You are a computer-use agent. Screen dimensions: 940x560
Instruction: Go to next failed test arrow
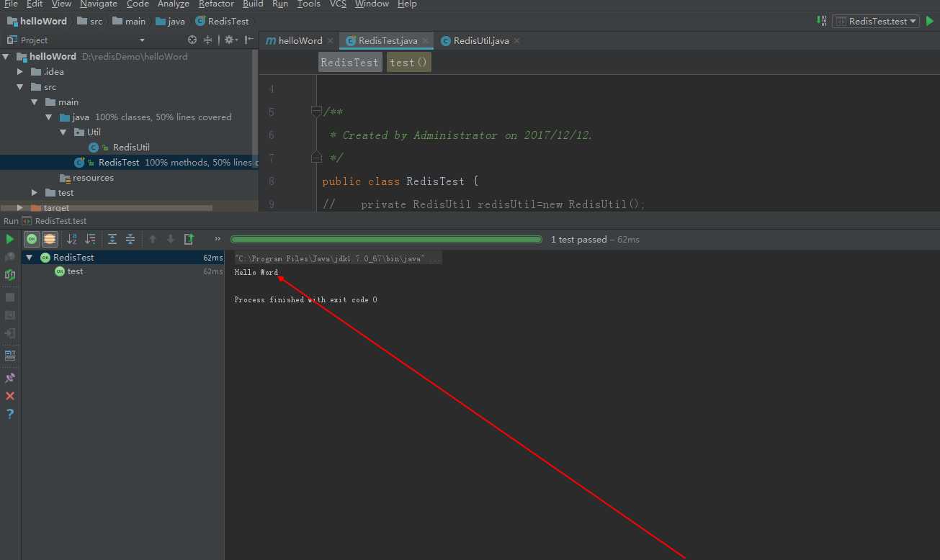click(171, 239)
